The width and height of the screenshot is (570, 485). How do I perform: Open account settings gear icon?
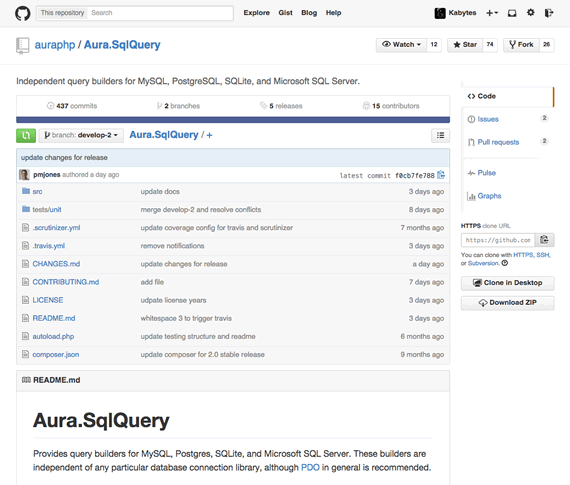pos(530,13)
